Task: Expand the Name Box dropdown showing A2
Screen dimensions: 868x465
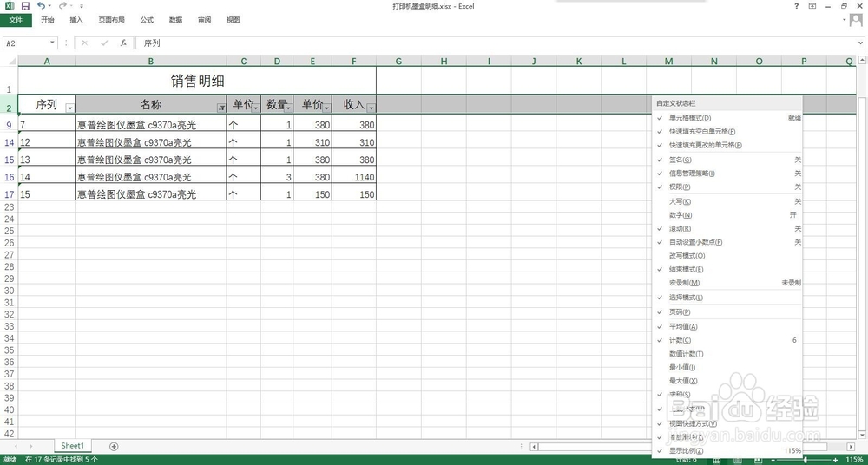Action: (53, 43)
